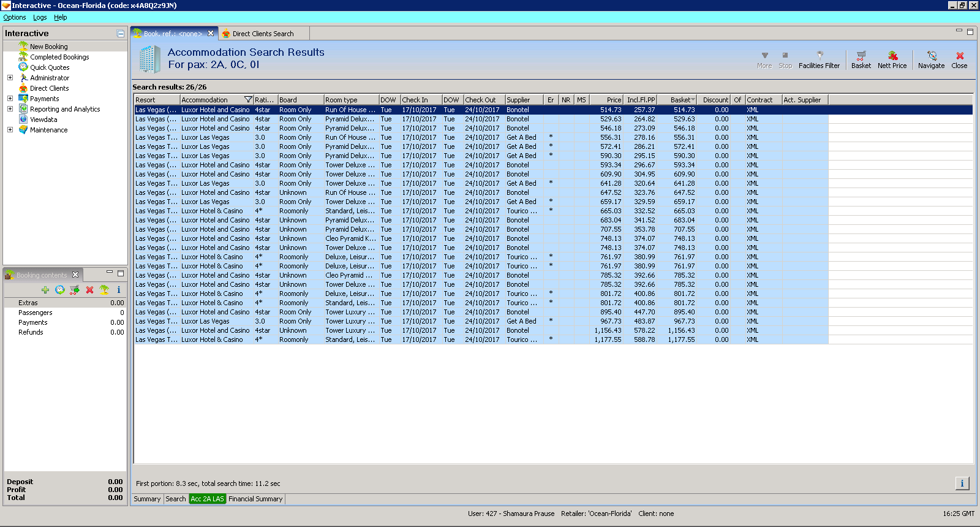Minimize the search results editor area
The height and width of the screenshot is (527, 980).
[959, 31]
